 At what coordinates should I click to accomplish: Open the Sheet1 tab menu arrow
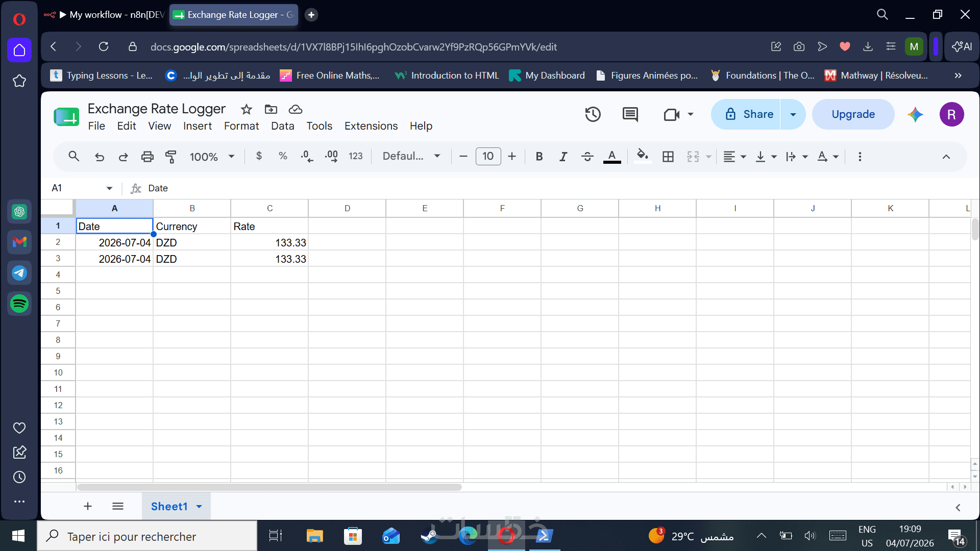[199, 507]
